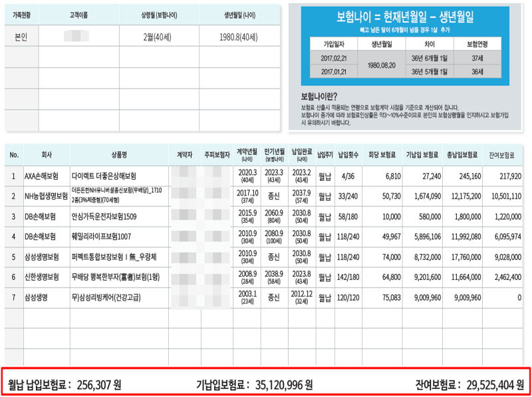Click the 더든든한NH유니버셜종신보험 product name
This screenshot has height=397, width=532.
click(117, 195)
